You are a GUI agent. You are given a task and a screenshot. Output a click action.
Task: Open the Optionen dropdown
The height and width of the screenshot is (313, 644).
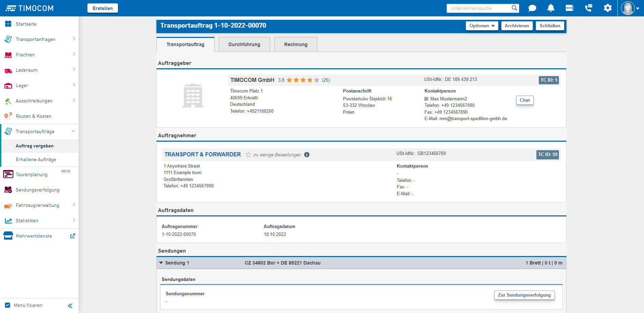tap(482, 26)
